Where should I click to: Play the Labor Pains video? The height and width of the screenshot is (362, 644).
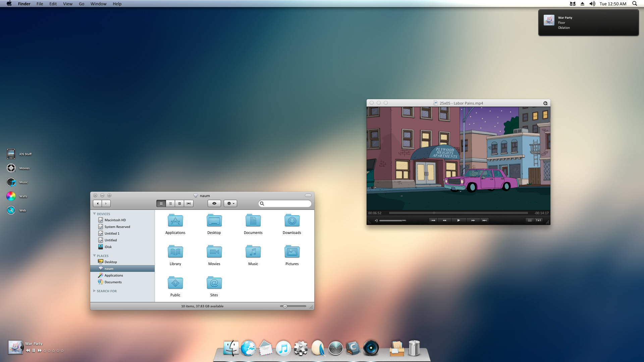pos(459,220)
